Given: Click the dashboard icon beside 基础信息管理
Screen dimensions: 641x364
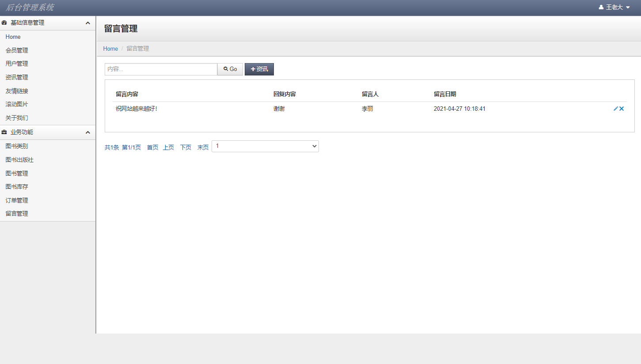Looking at the screenshot, I should [4, 22].
